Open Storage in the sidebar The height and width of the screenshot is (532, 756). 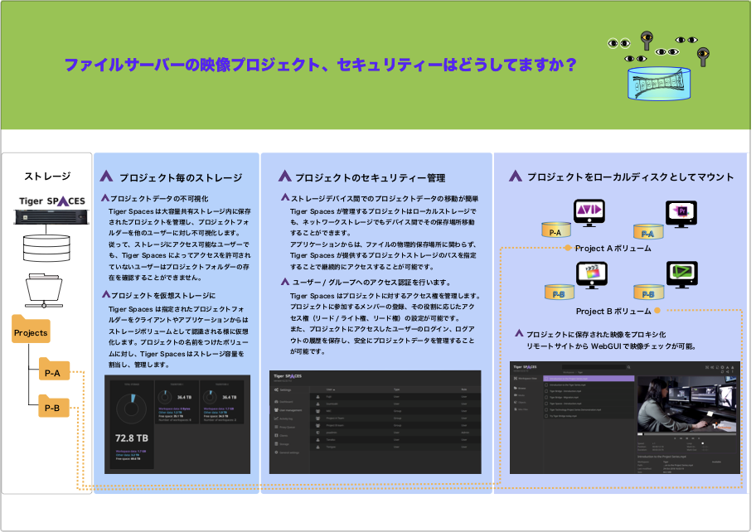coord(282,444)
